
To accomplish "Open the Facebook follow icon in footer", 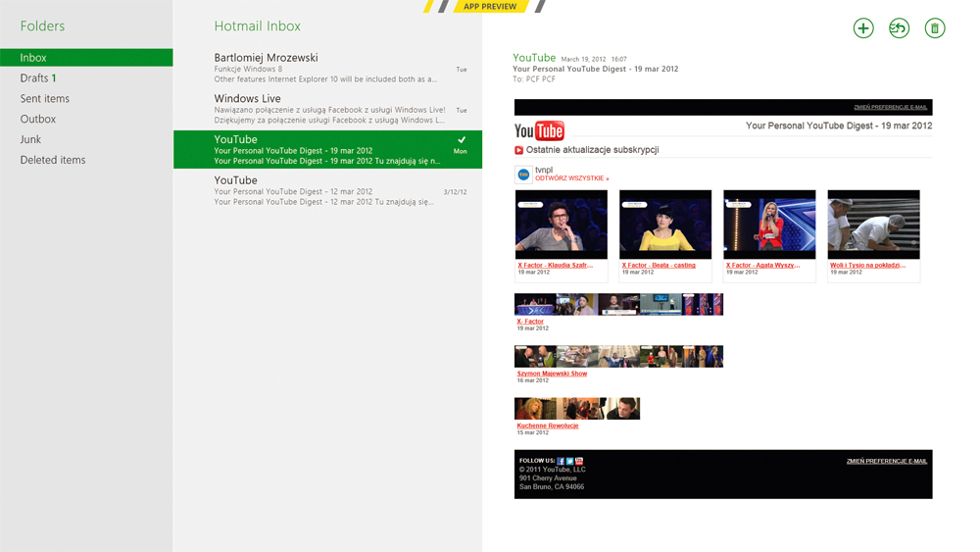I will (561, 461).
